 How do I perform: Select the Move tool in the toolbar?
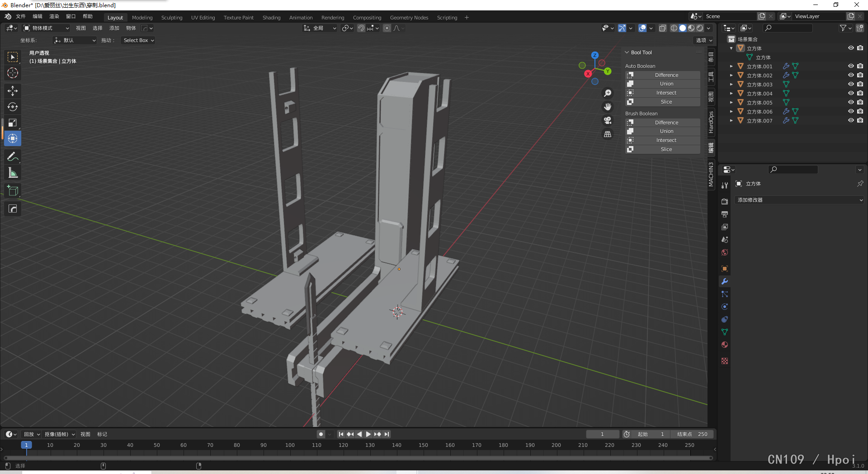(13, 91)
